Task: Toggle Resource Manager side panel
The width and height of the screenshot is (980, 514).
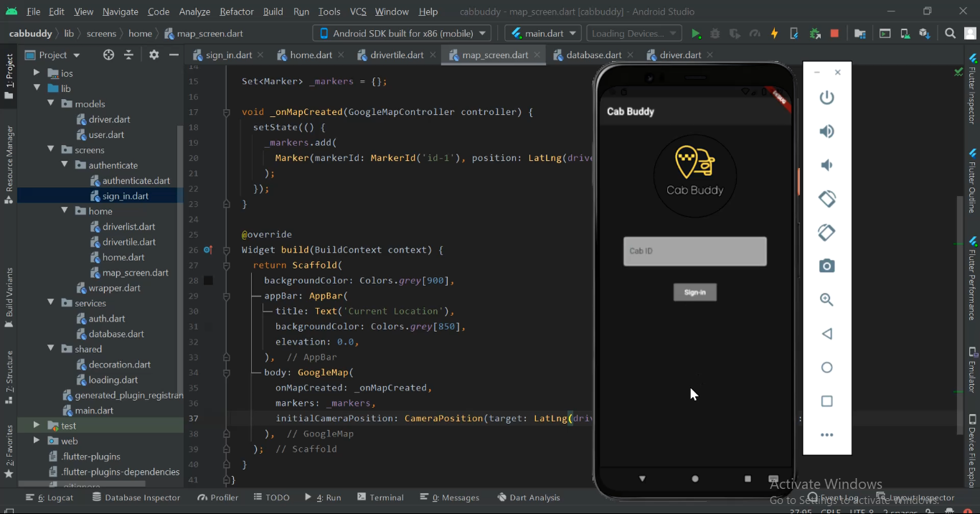Action: (x=9, y=165)
